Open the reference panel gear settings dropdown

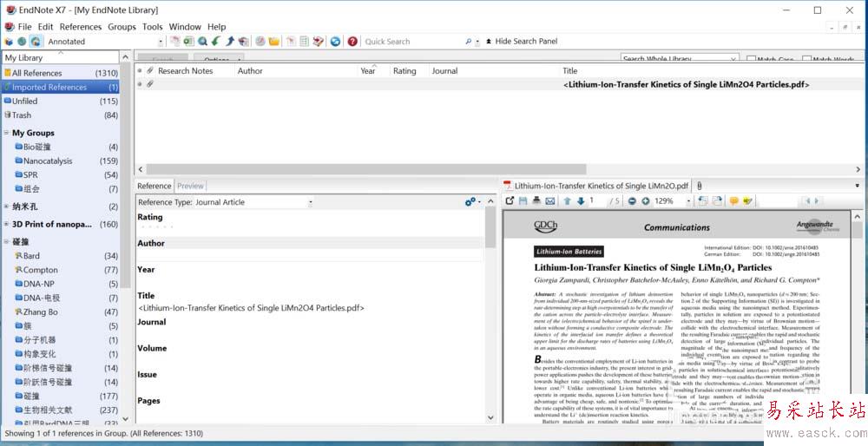tap(473, 202)
